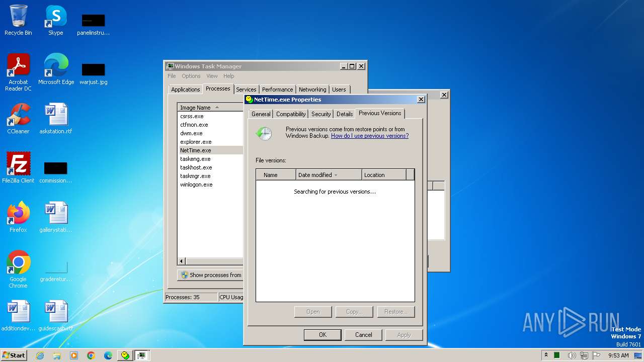Switch to the Services tab
644x362 pixels.
pos(246,89)
